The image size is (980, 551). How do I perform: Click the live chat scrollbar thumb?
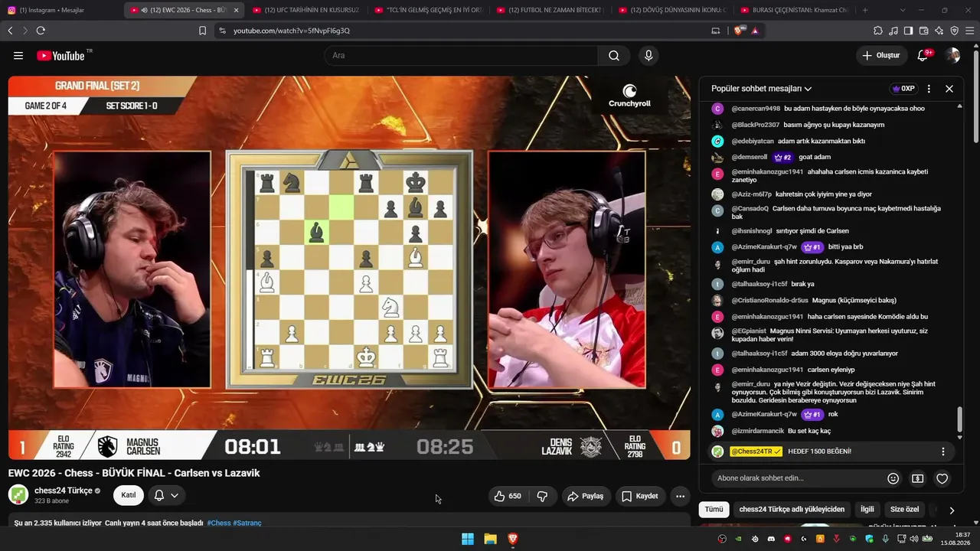tap(960, 419)
